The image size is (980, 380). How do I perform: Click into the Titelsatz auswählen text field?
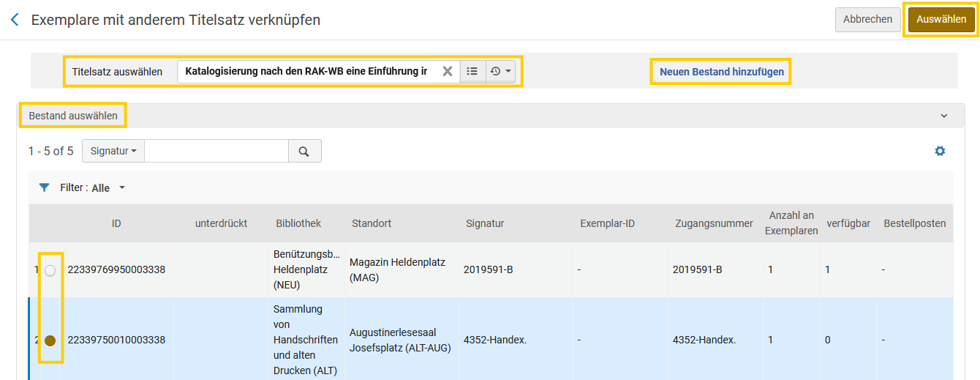tap(307, 71)
